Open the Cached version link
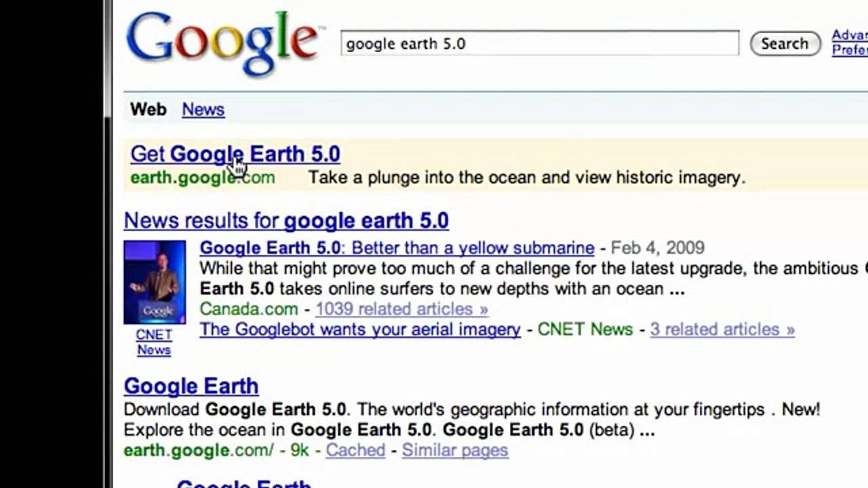 tap(355, 450)
